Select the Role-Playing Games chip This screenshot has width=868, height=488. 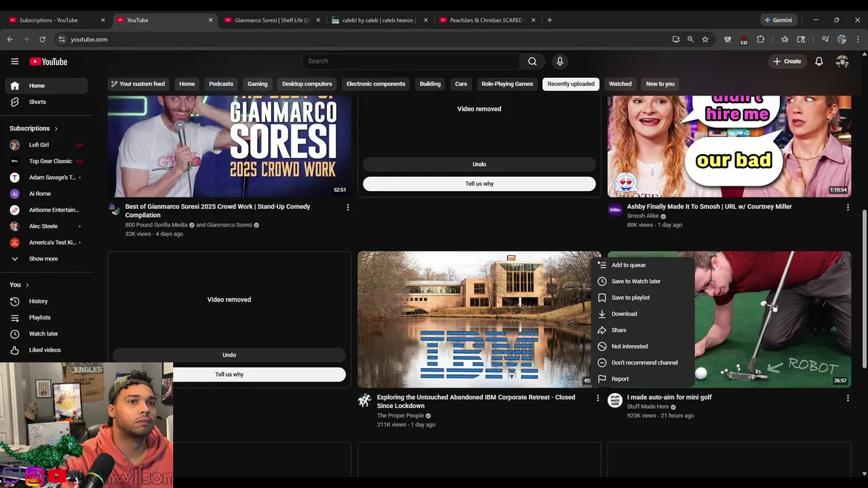[507, 84]
